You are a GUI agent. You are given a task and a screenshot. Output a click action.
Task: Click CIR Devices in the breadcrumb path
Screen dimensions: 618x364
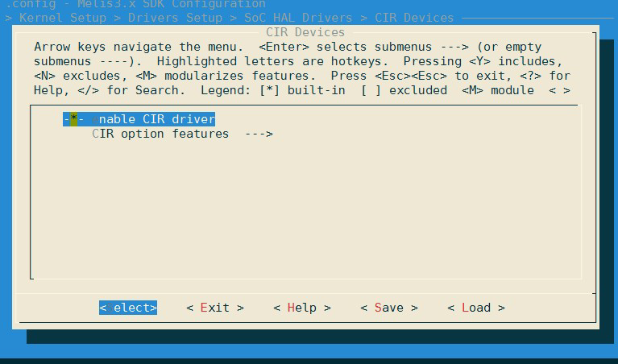pyautogui.click(x=414, y=18)
